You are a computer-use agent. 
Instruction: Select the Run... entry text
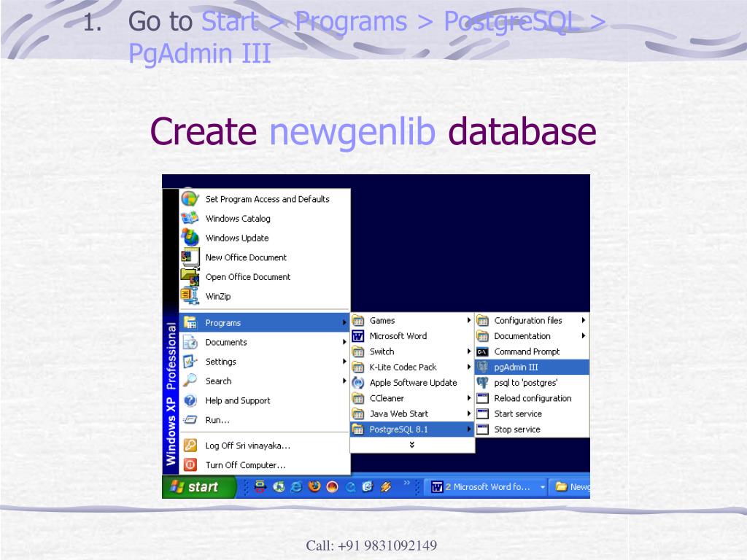coord(217,420)
